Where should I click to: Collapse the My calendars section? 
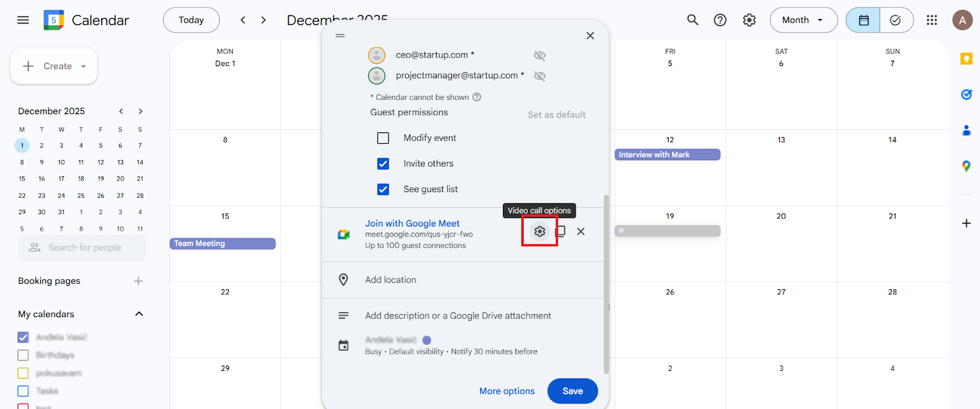pyautogui.click(x=139, y=314)
